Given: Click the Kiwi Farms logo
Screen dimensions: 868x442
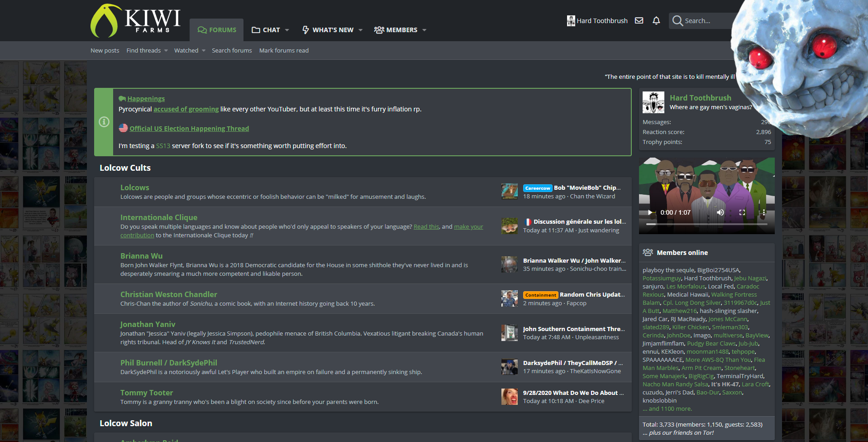Looking at the screenshot, I should point(136,20).
